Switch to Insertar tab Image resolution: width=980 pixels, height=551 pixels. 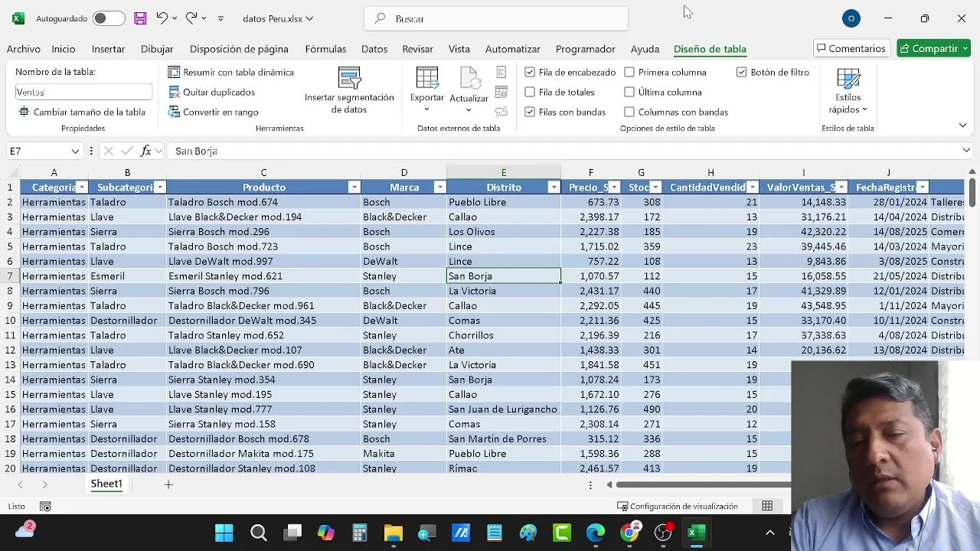click(108, 49)
